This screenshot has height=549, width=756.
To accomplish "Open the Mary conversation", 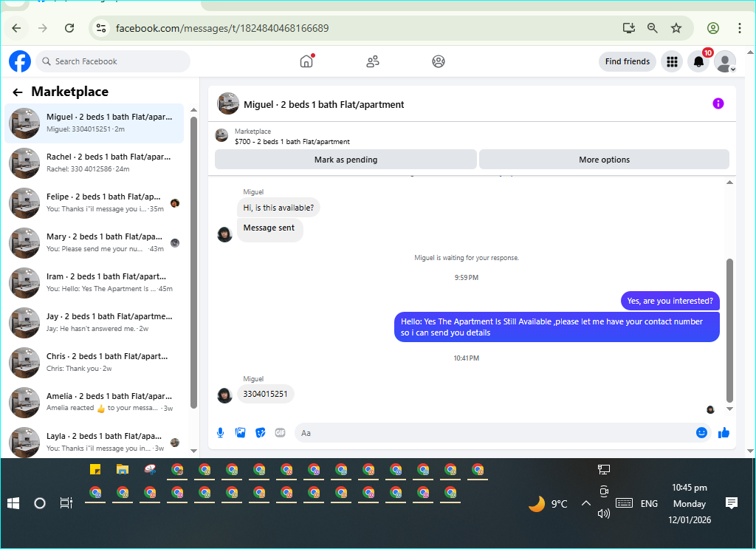I will 94,242.
